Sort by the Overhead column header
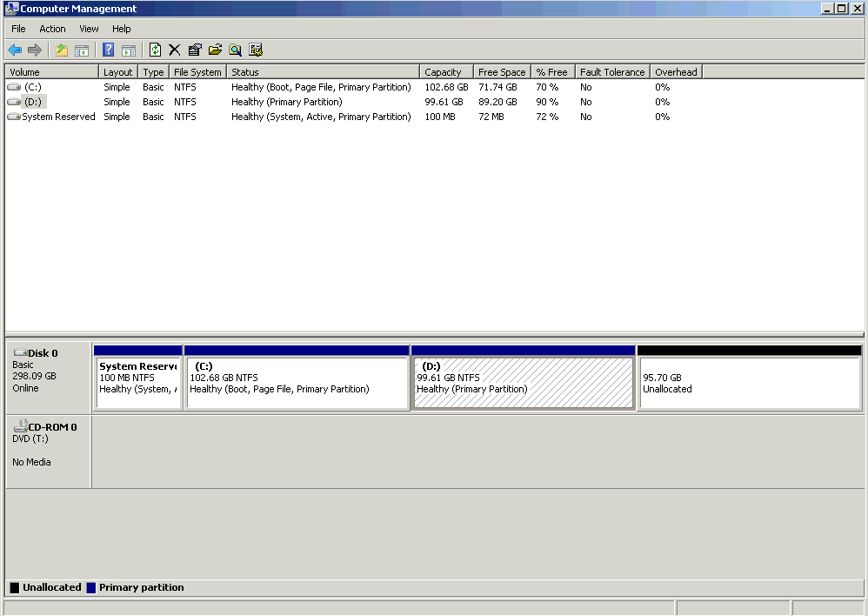 pos(677,72)
